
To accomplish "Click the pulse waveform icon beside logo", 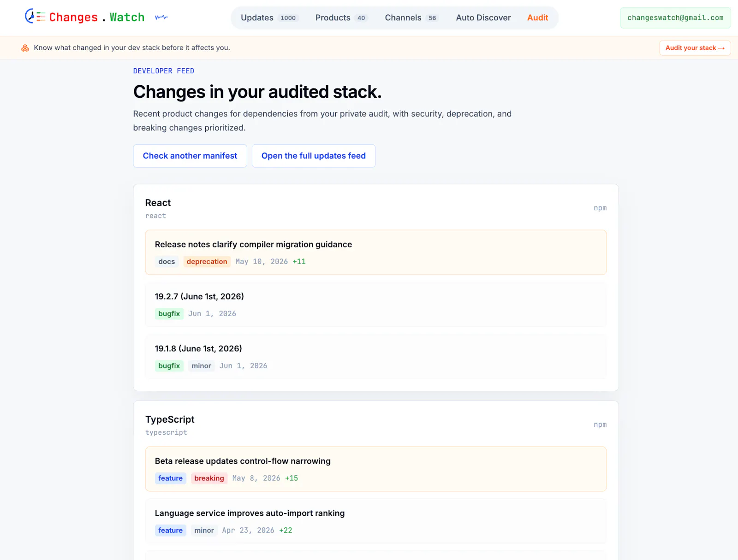I will coord(161,18).
